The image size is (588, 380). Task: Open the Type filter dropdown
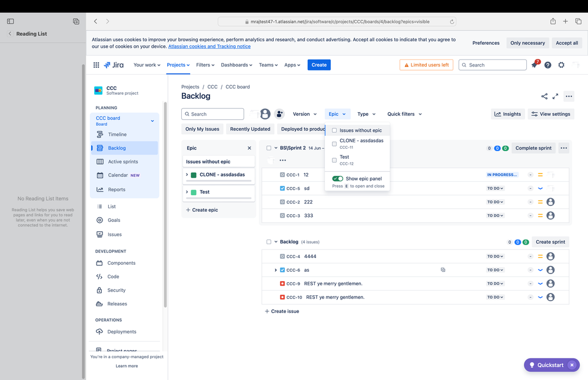point(366,114)
